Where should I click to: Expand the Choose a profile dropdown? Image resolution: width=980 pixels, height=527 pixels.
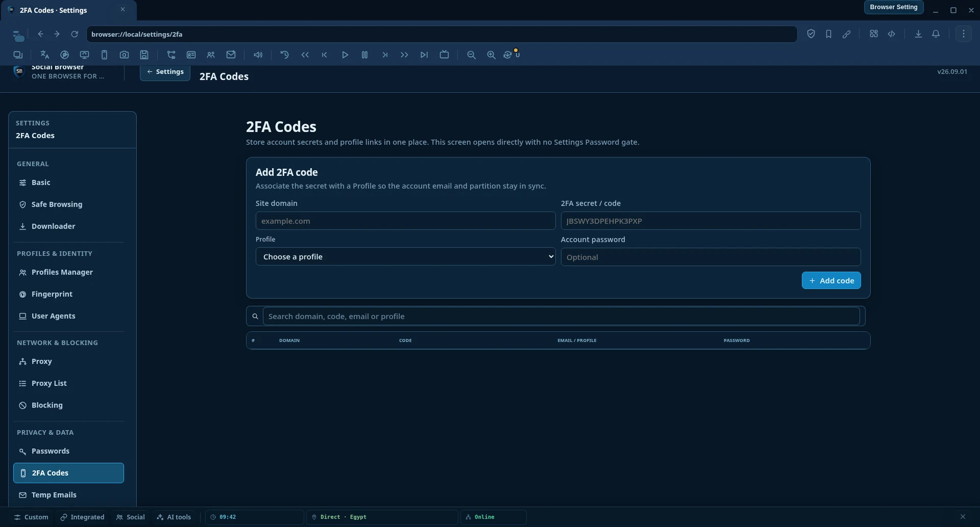(x=405, y=257)
